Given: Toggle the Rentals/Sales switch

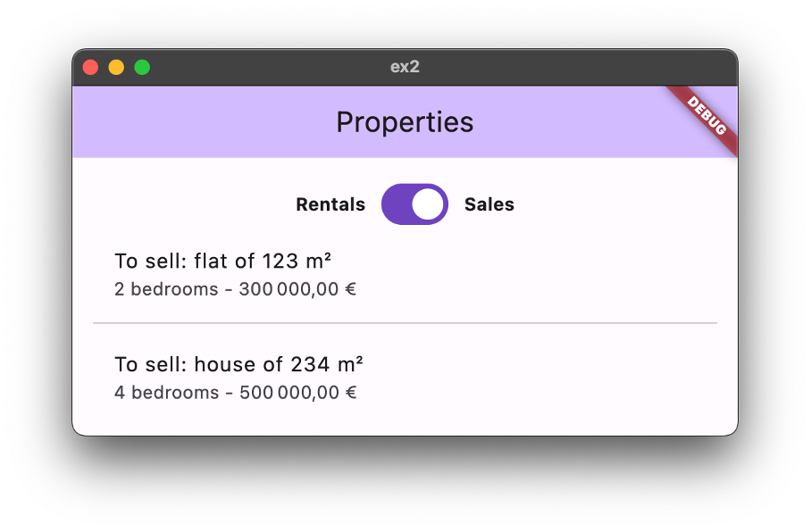Looking at the screenshot, I should 414,204.
